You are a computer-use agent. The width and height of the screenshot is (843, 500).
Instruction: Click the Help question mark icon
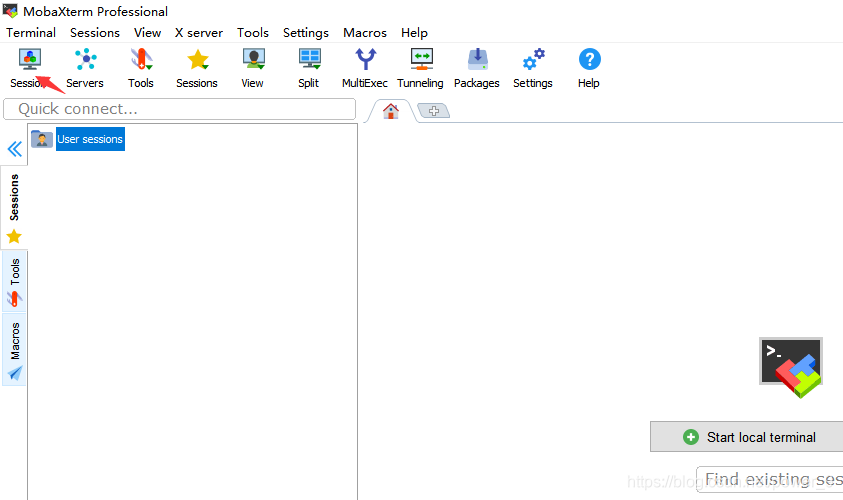(589, 59)
